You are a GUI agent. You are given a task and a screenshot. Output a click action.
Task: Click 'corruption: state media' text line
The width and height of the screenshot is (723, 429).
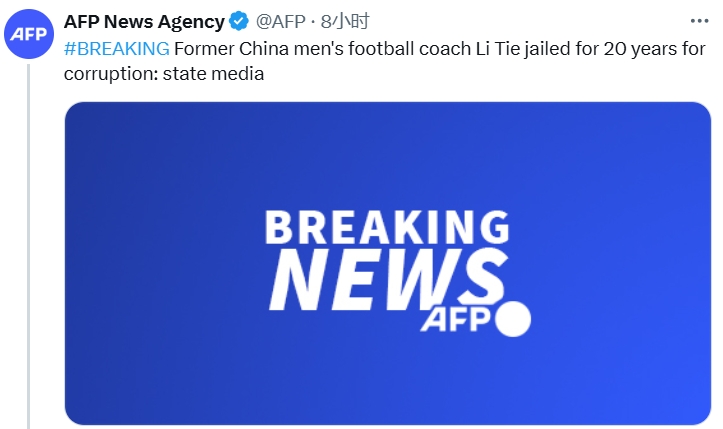[163, 74]
